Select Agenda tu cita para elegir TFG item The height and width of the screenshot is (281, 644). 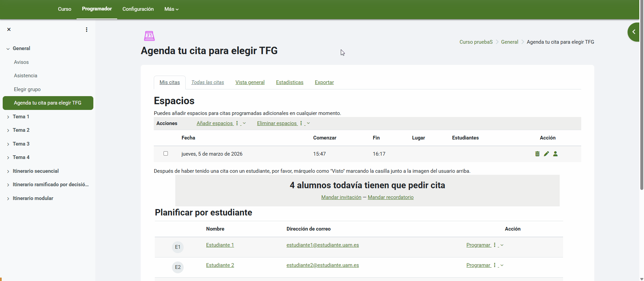48,103
